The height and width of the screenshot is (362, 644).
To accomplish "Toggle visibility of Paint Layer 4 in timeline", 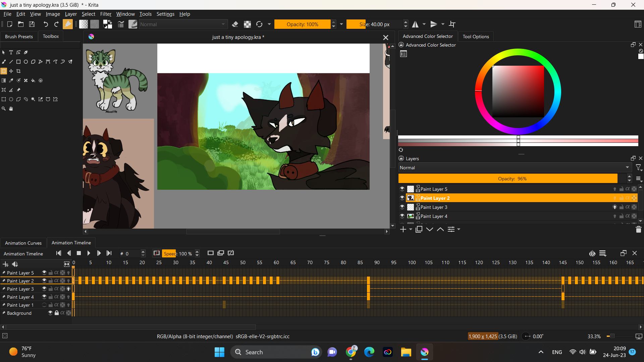I will [44, 297].
